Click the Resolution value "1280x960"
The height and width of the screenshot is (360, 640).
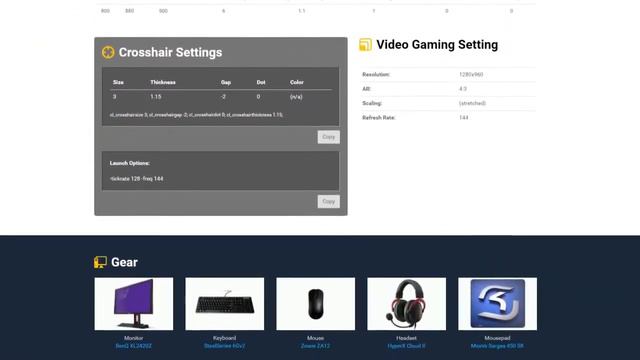point(471,75)
